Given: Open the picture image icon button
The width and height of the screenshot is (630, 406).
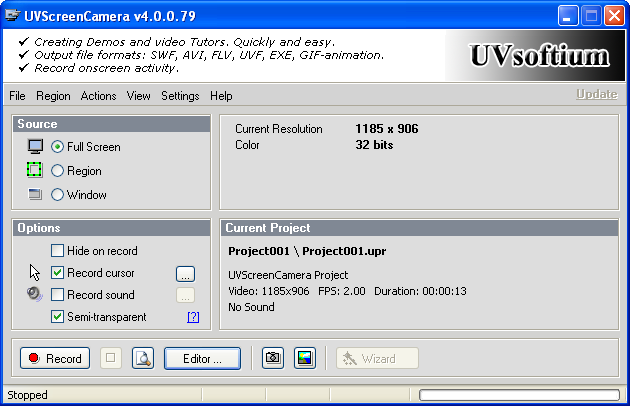Looking at the screenshot, I should coord(305,358).
